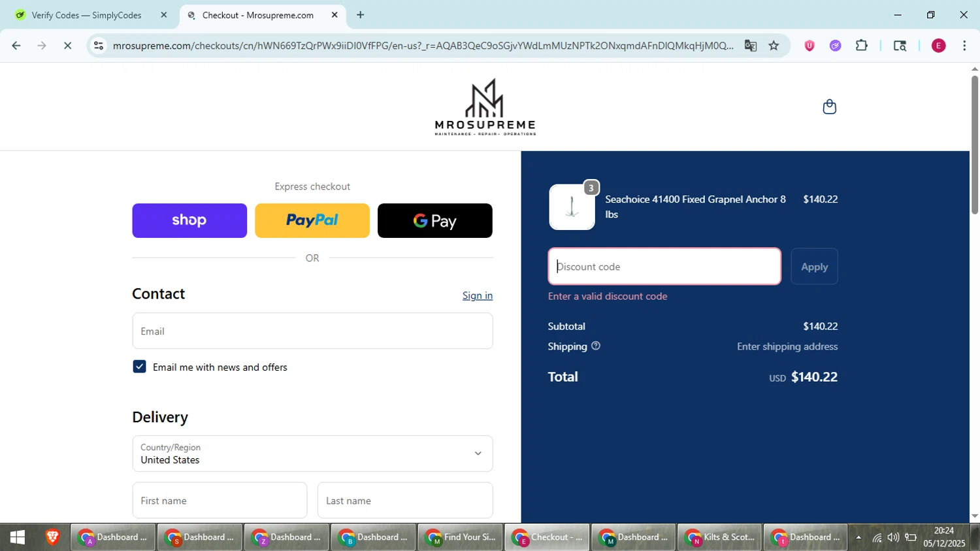980x551 pixels.
Task: Click the Apply discount button
Action: (814, 267)
